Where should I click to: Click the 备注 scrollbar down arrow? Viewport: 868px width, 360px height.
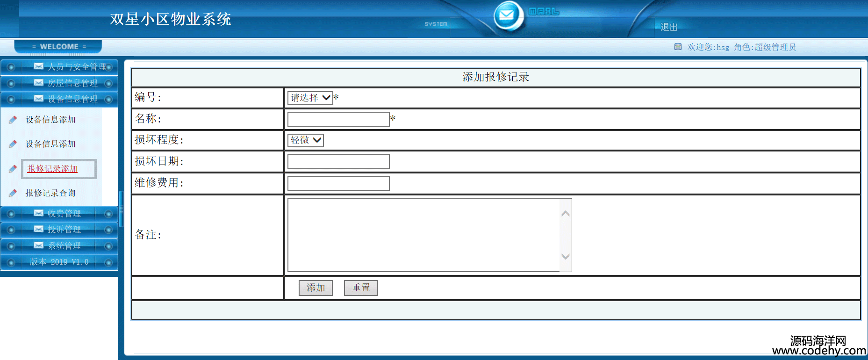566,256
